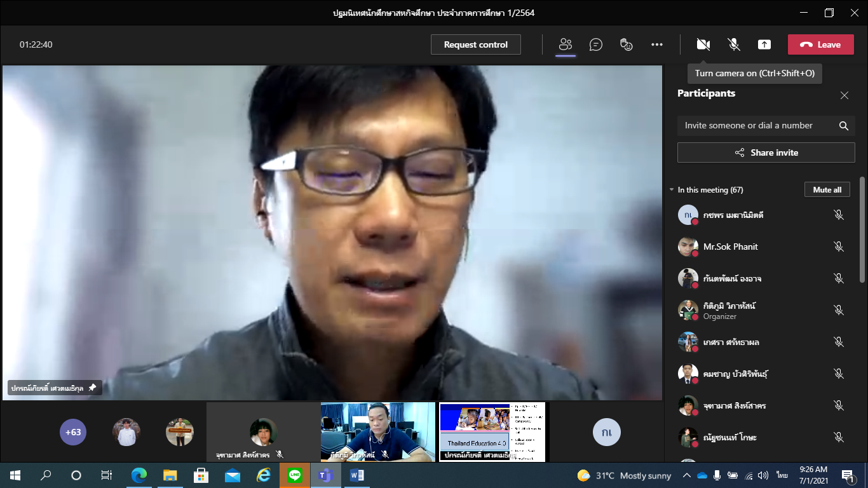Expand the +63 more participants bubble
The width and height of the screenshot is (868, 488).
pos(73,432)
